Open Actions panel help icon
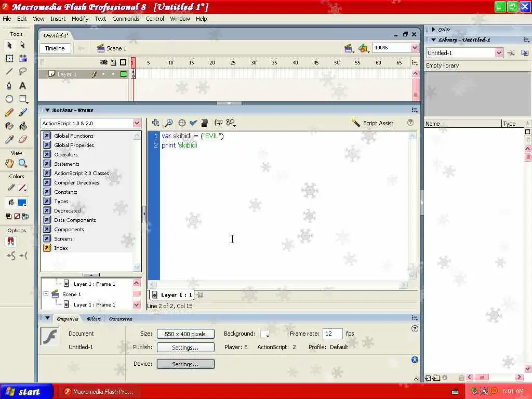The width and height of the screenshot is (532, 399). [410, 123]
